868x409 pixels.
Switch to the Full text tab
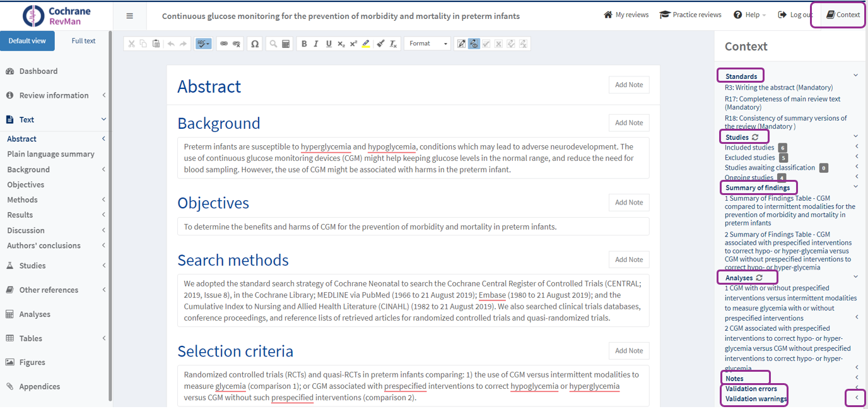(x=83, y=41)
